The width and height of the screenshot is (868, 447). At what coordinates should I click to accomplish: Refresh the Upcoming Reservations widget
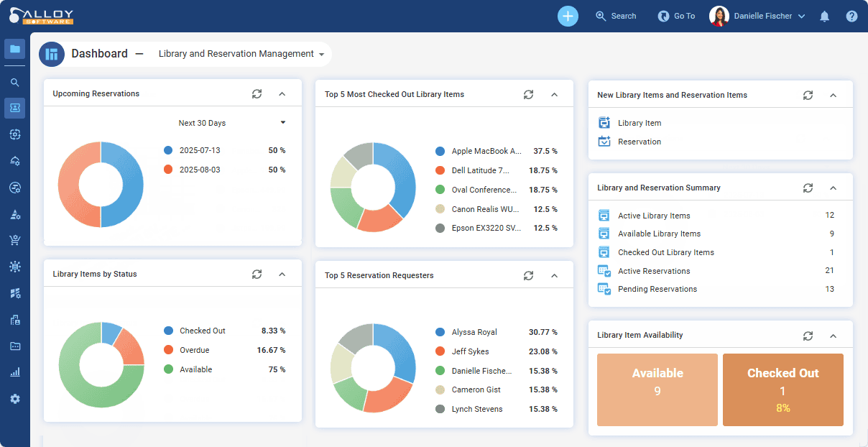pyautogui.click(x=257, y=93)
